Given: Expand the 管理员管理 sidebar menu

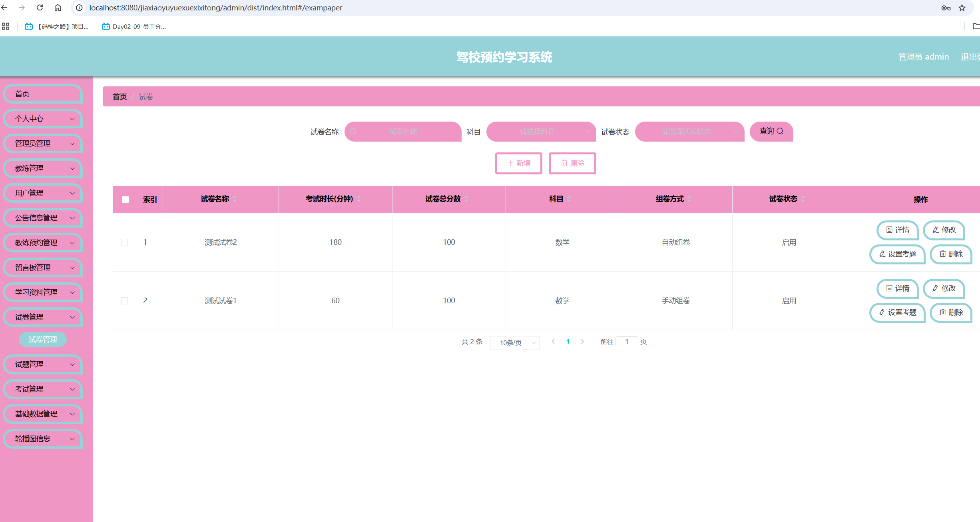Looking at the screenshot, I should [43, 144].
